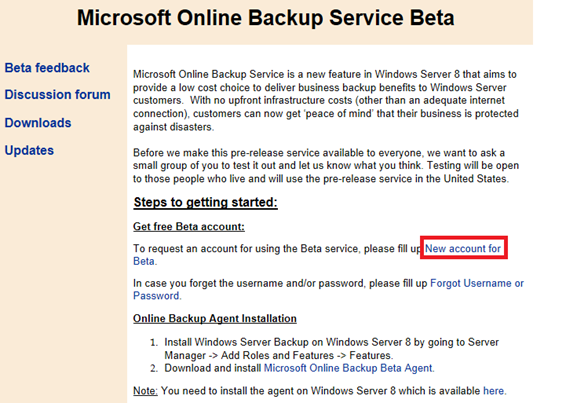
Task: Click the 'here' link for Windows Server 8
Action: click(493, 391)
